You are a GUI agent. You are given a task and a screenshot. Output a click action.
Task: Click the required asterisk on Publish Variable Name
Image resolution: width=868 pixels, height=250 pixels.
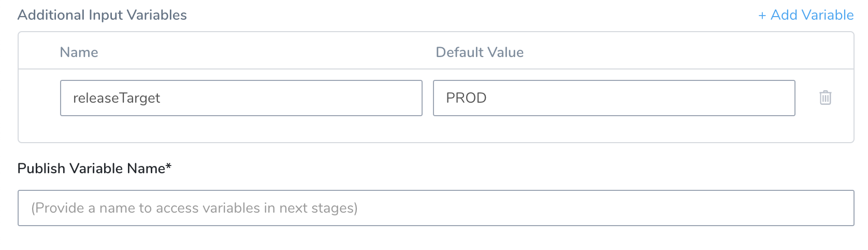click(x=169, y=167)
